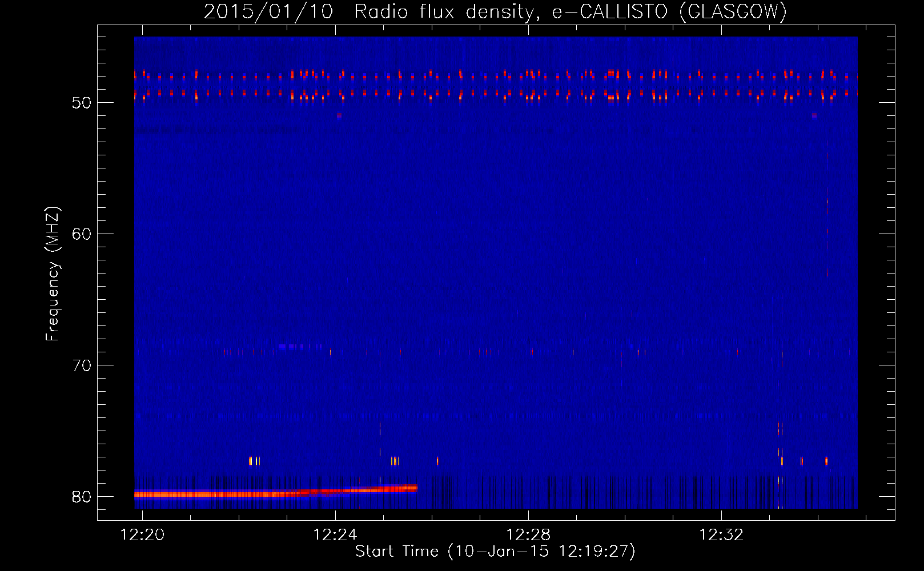This screenshot has height=571, width=924.
Task: Click the 50 frequency tick label
Action: click(82, 103)
